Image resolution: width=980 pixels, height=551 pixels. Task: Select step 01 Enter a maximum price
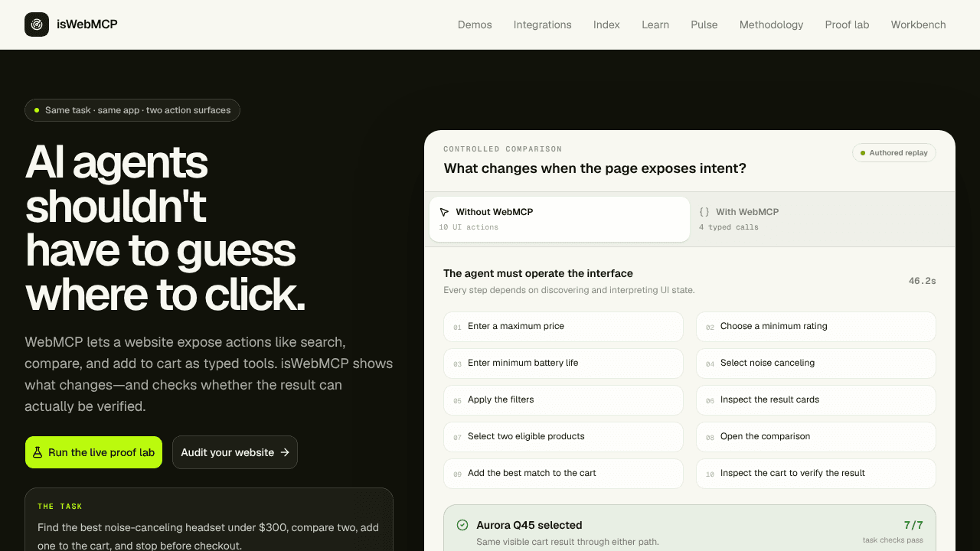point(563,327)
